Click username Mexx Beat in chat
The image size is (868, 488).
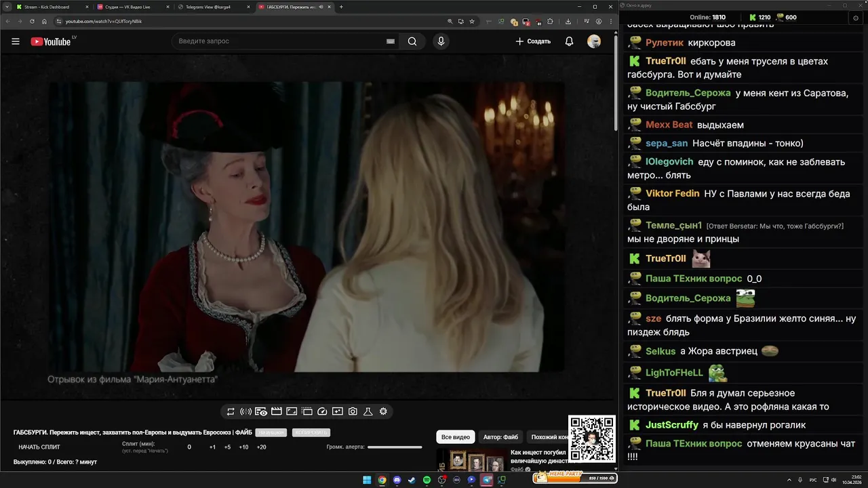(x=669, y=125)
